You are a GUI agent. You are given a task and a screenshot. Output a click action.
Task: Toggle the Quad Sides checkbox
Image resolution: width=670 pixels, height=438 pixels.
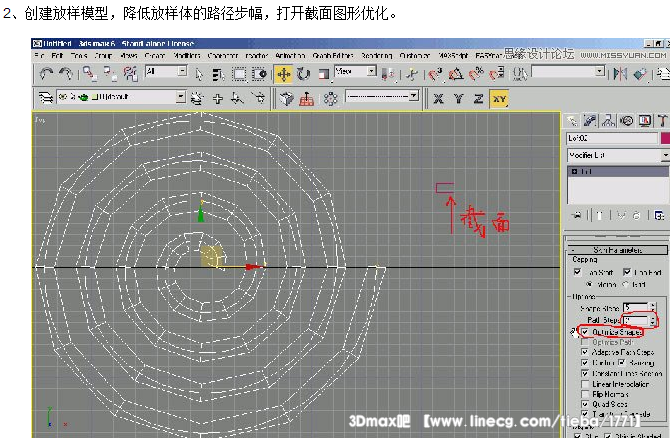coord(585,404)
